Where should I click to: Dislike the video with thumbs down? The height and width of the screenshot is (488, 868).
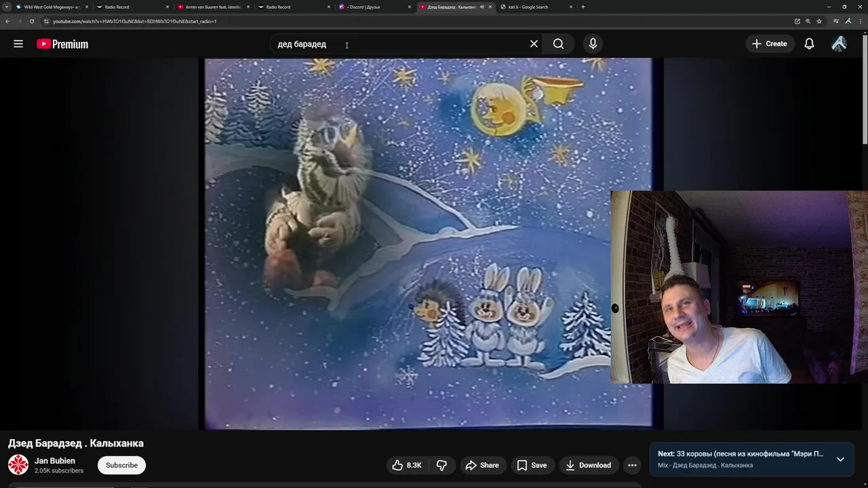point(441,465)
